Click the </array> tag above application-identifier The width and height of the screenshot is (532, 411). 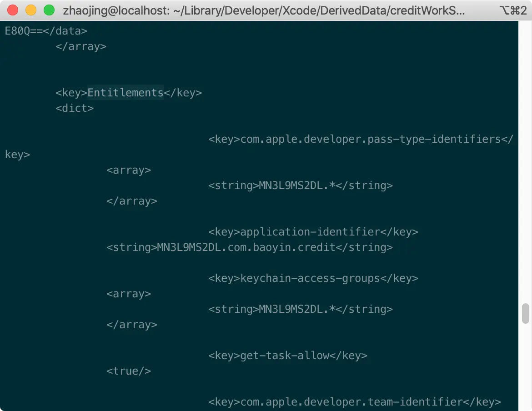coord(132,201)
